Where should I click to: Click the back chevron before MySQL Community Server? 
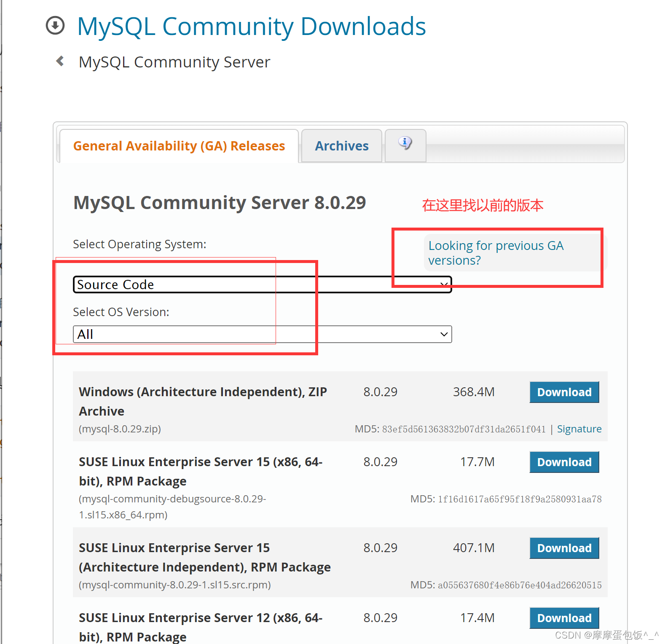pos(60,61)
